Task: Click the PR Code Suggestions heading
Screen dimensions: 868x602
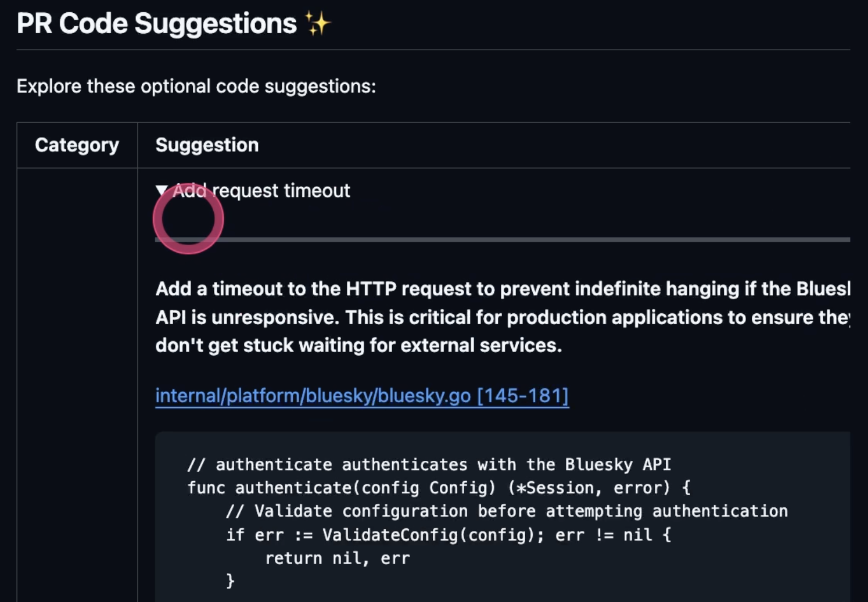Action: tap(157, 24)
